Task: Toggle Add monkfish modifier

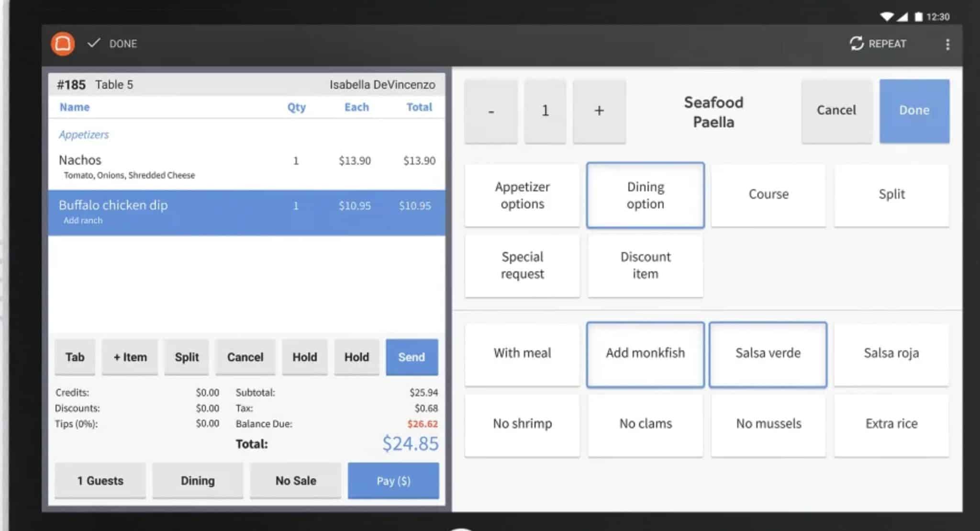Action: pyautogui.click(x=645, y=353)
